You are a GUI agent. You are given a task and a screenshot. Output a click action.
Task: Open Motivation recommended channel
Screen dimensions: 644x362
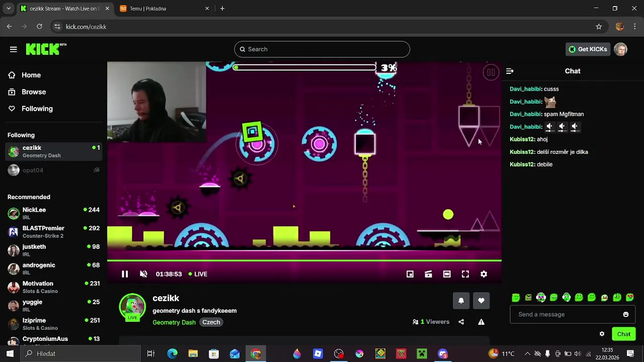[53, 287]
